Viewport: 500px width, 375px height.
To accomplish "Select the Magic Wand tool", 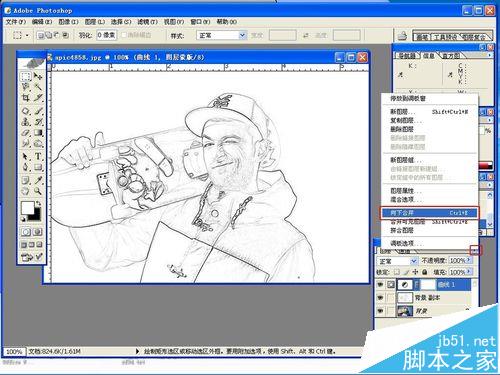I will [38, 87].
